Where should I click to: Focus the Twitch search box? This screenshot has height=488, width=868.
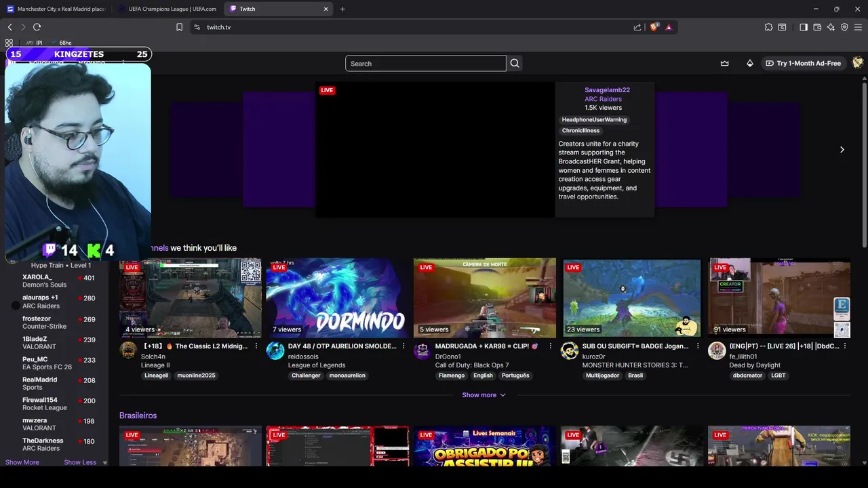(425, 63)
